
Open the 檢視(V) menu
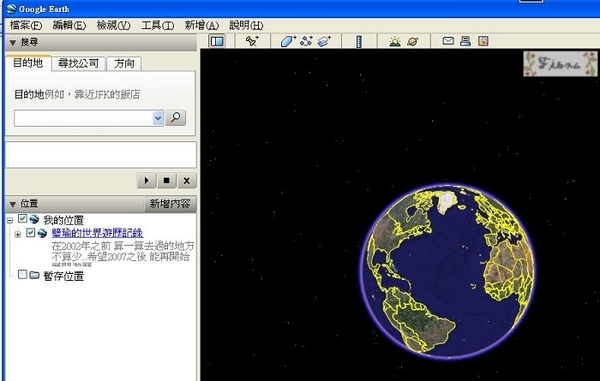114,26
